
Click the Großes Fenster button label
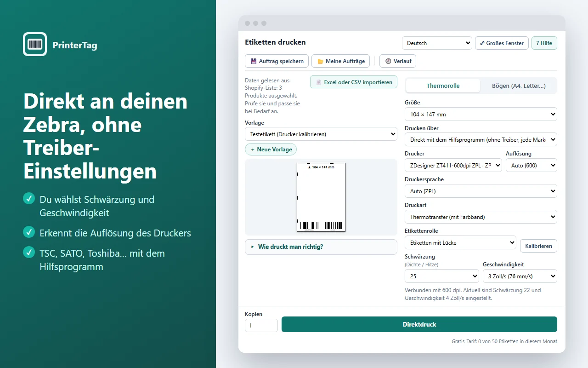505,43
